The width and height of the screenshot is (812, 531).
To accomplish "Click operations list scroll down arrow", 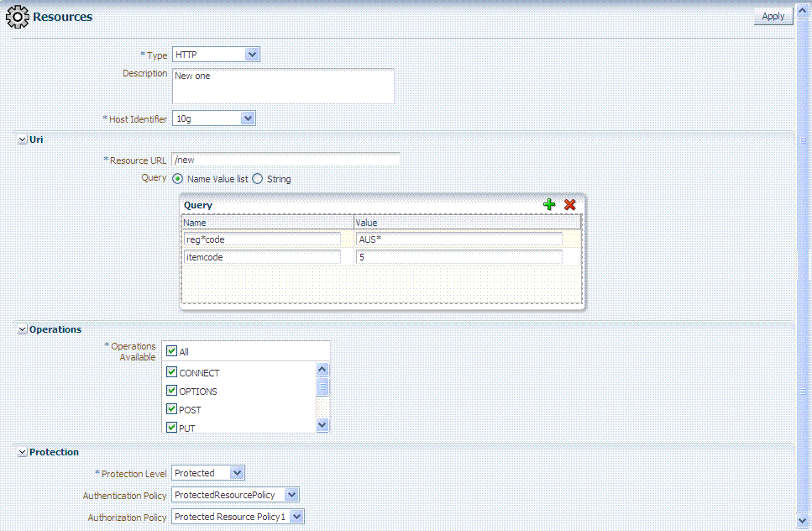I will point(322,425).
